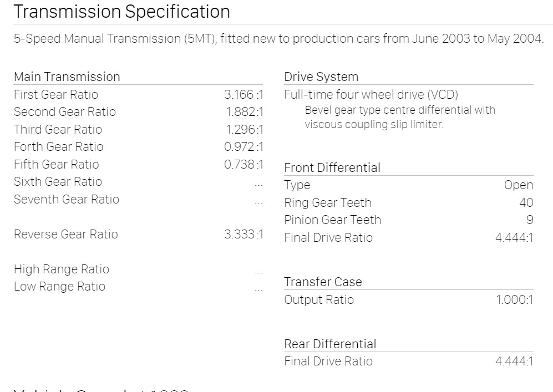The image size is (553, 392).
Task: Click the Sixth Gear Ratio row label
Action: coord(58,181)
